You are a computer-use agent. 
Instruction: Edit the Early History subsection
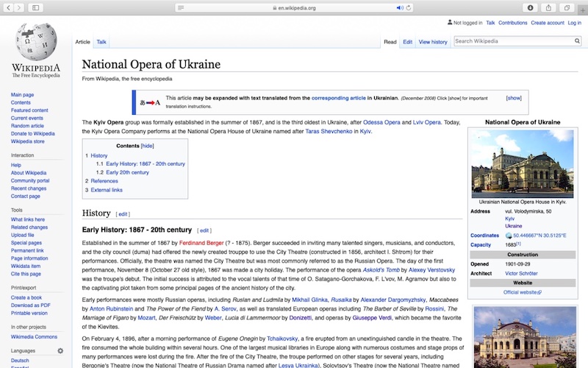click(204, 230)
